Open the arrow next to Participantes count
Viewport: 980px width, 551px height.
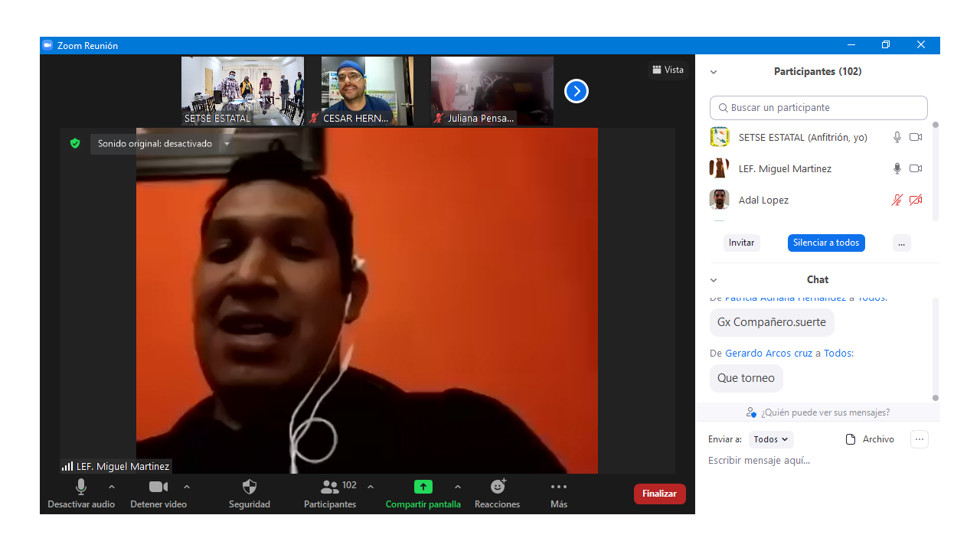click(371, 487)
